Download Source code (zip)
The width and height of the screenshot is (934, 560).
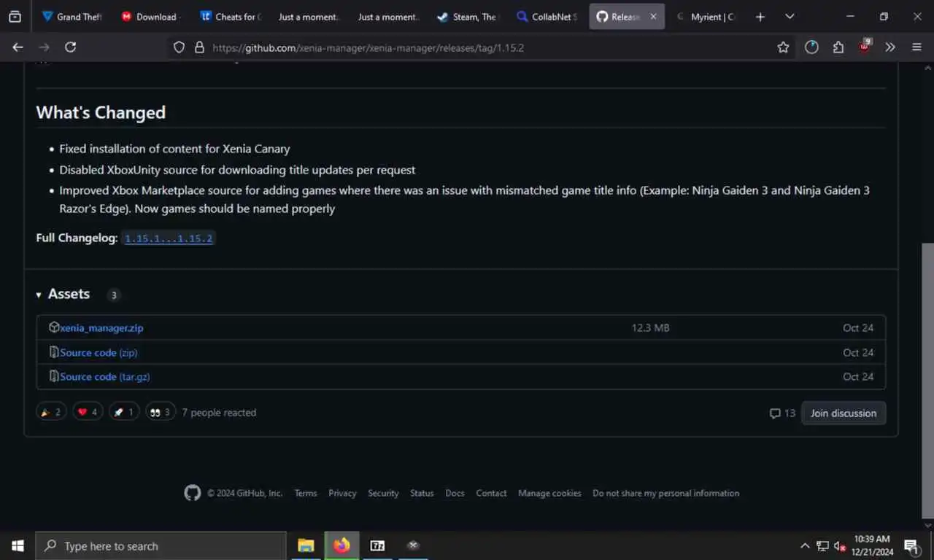pos(99,352)
